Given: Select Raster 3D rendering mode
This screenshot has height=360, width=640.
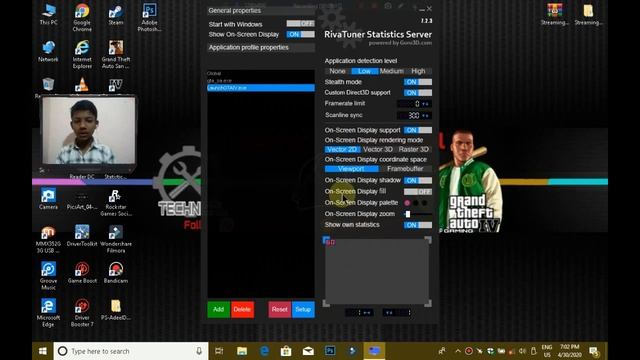Looking at the screenshot, I should 413,149.
